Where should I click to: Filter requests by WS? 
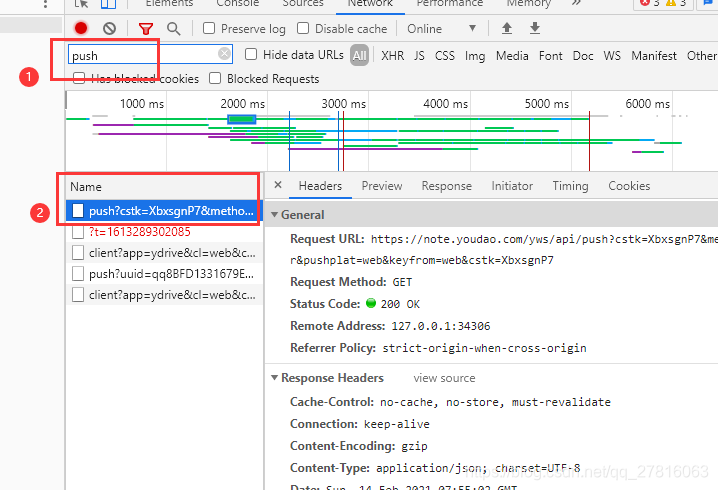click(612, 56)
